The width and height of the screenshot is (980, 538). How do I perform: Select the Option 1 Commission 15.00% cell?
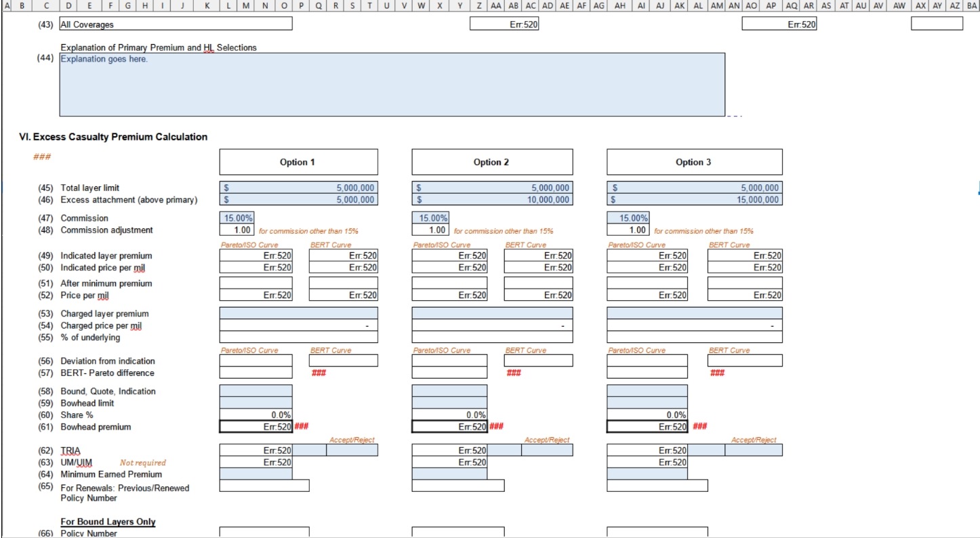click(x=237, y=218)
